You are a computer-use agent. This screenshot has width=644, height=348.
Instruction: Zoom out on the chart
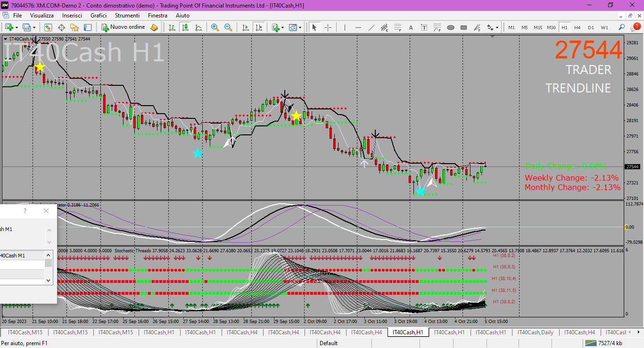point(228,27)
